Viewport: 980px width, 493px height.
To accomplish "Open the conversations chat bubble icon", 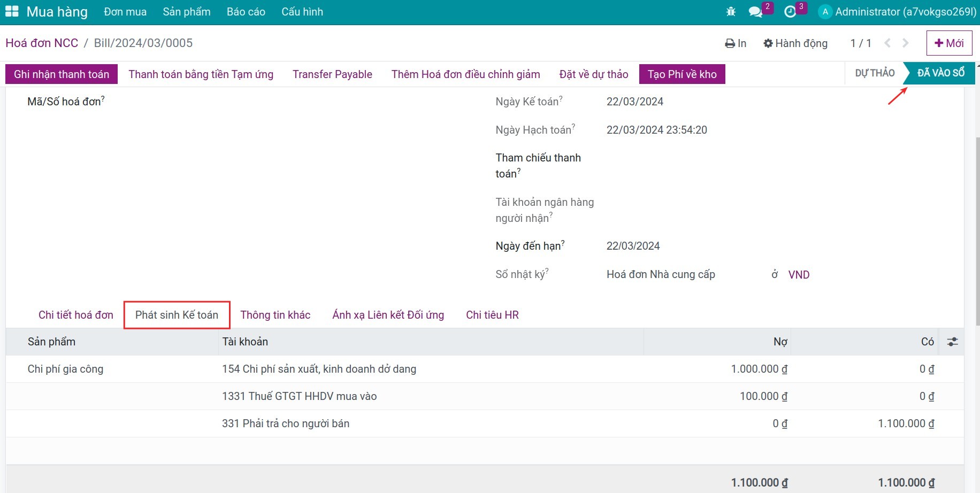I will point(755,12).
